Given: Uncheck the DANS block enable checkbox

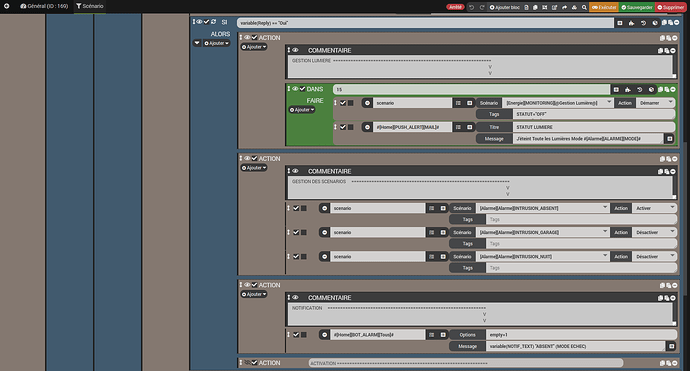Looking at the screenshot, I should click(x=302, y=89).
